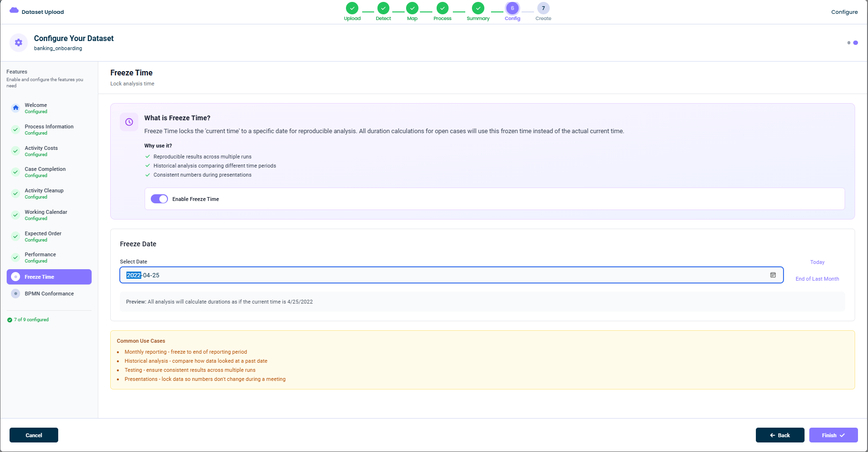Select the Freeze Time sidebar item
The height and width of the screenshot is (452, 868).
pyautogui.click(x=49, y=277)
